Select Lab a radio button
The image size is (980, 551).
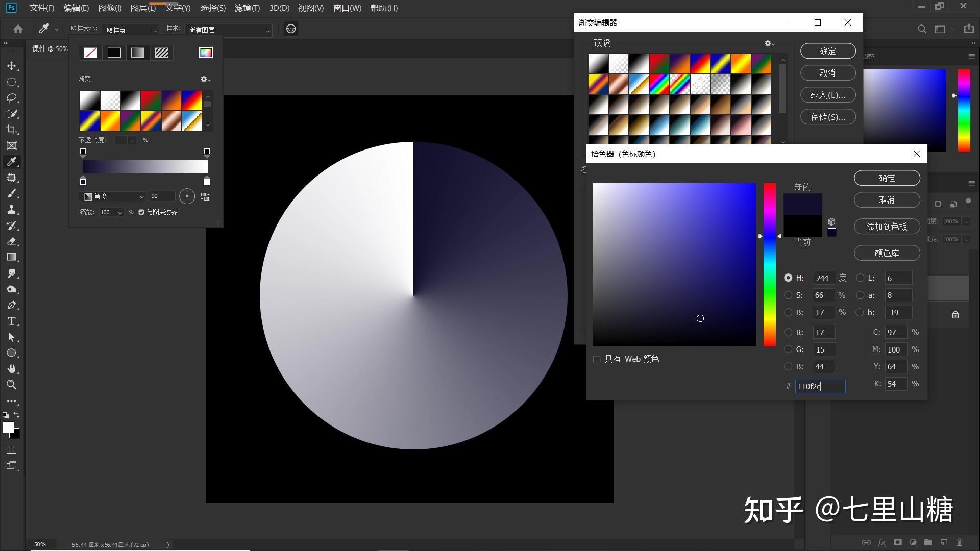click(861, 295)
